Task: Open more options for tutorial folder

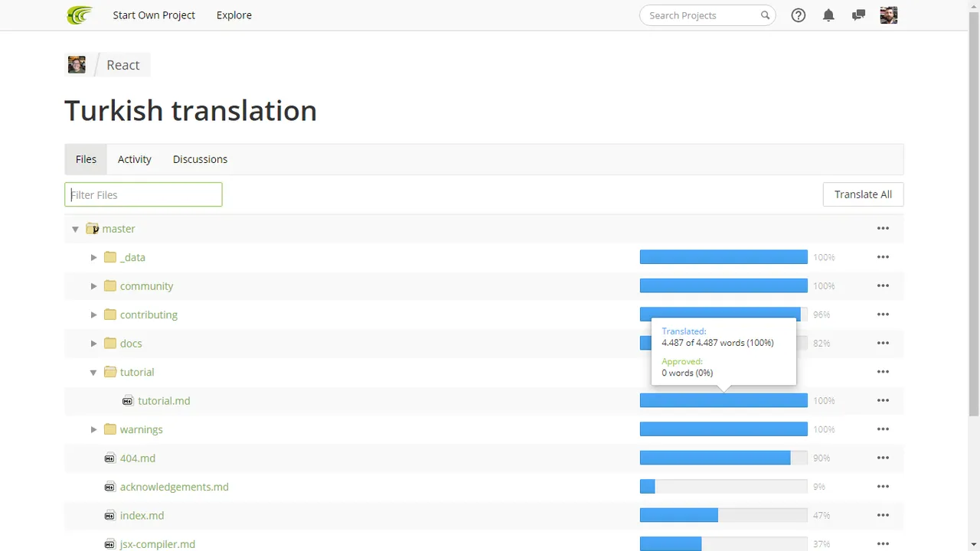Action: click(x=883, y=372)
